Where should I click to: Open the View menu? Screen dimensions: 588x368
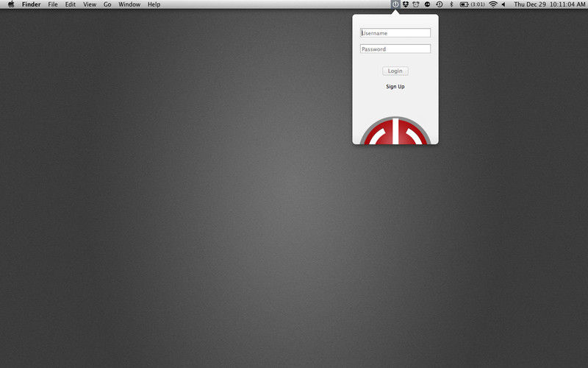(90, 4)
